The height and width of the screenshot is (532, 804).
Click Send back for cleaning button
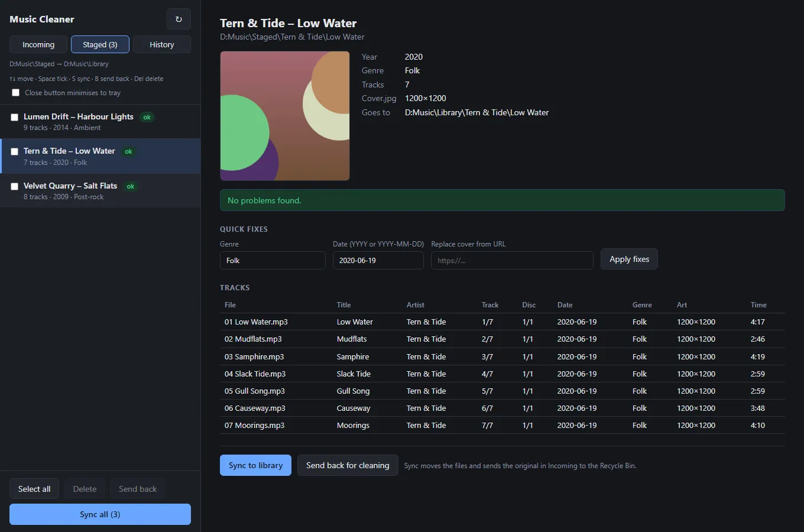click(x=348, y=465)
